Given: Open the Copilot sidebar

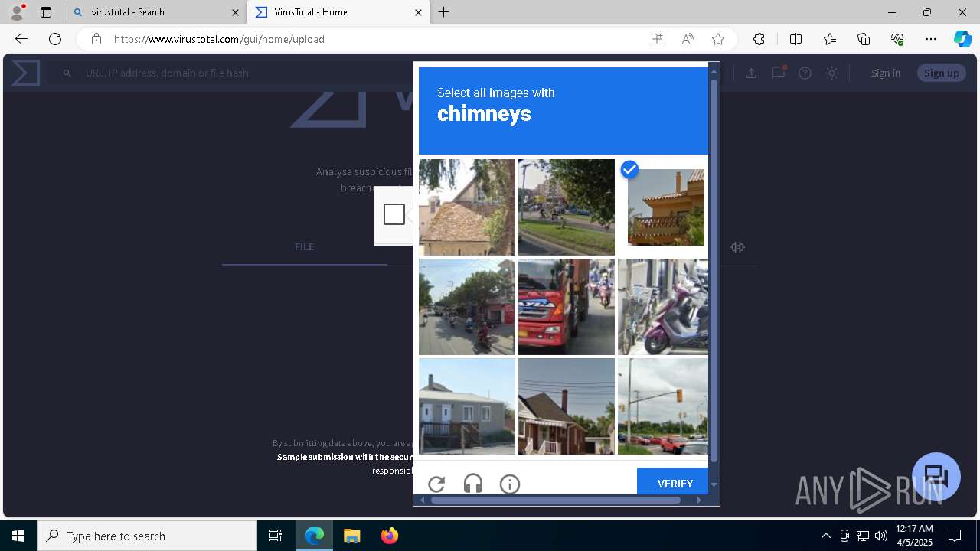Looking at the screenshot, I should click(x=962, y=39).
